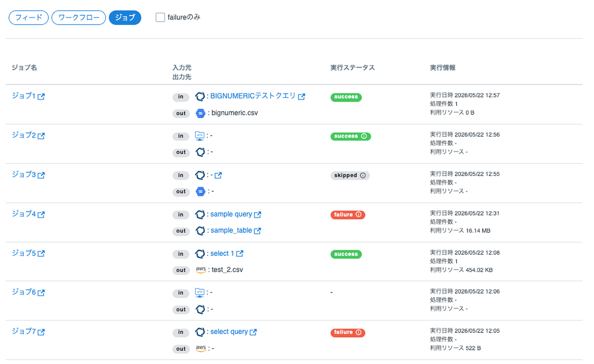This screenshot has height=364, width=594.
Task: Click external icon after sample_table
Action: tap(258, 231)
